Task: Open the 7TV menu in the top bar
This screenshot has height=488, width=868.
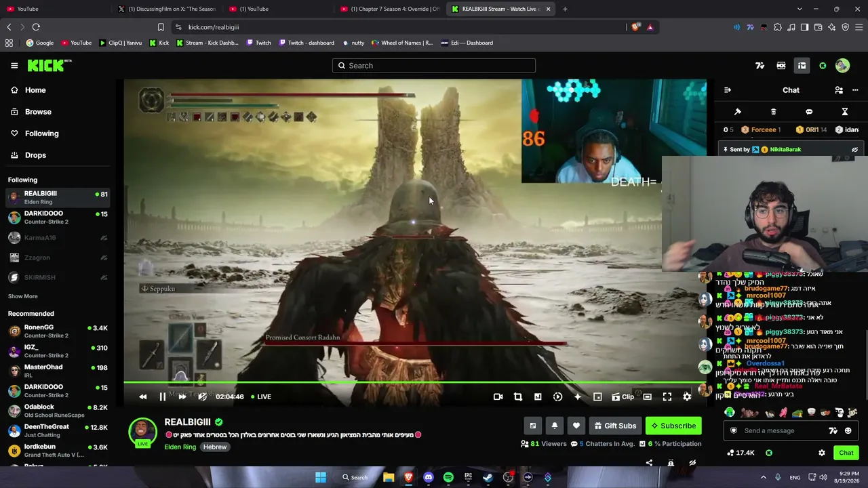Action: (x=759, y=66)
